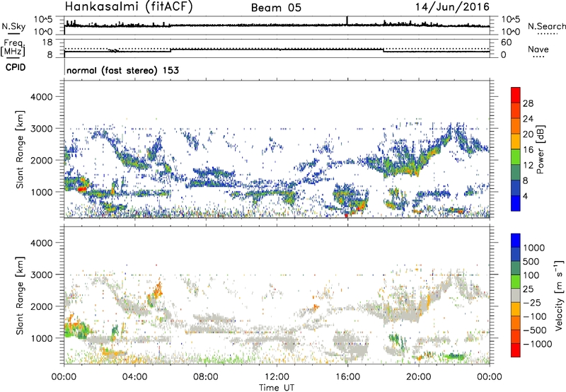
Task: Click the text normal (fast stereo) 153
Action: pyautogui.click(x=122, y=71)
